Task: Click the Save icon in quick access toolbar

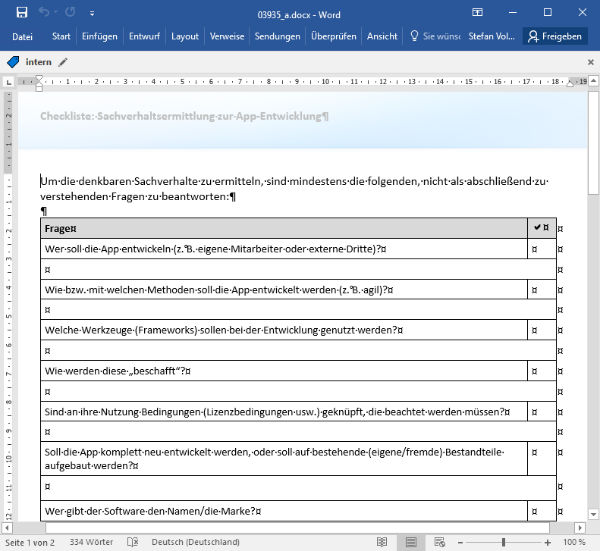Action: 21,12
